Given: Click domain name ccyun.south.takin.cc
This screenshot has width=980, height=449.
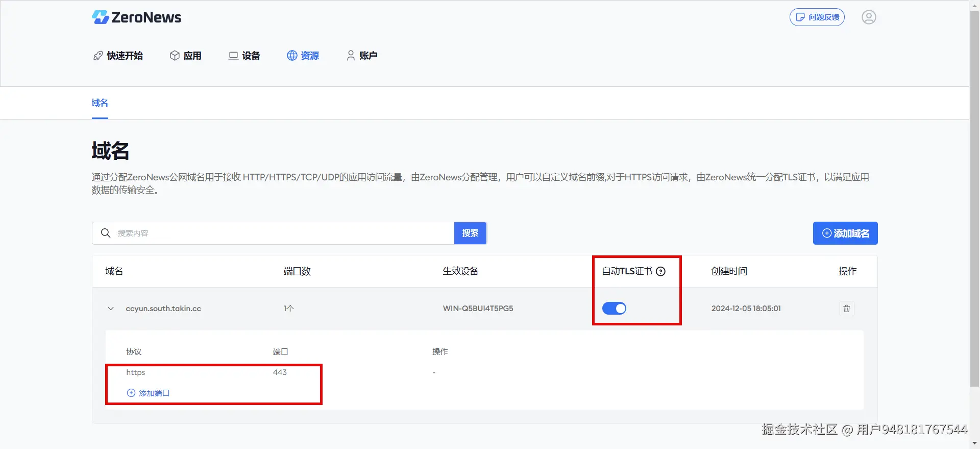Looking at the screenshot, I should point(163,309).
